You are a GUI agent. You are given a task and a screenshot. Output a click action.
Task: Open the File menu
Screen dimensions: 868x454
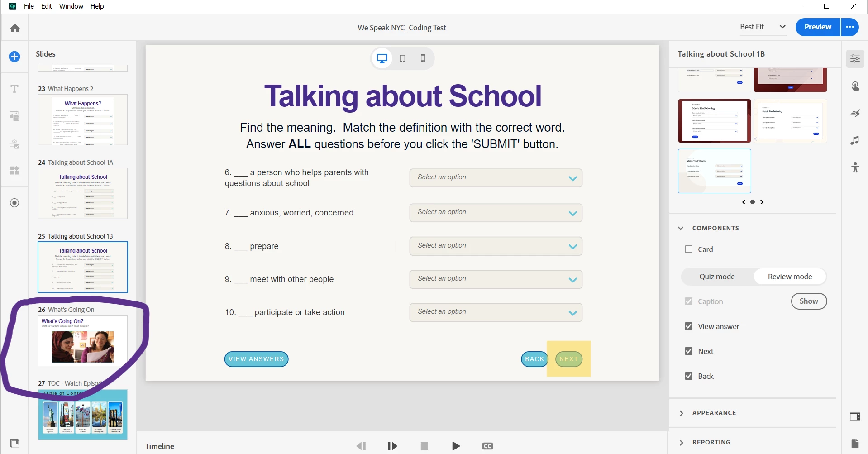point(29,6)
